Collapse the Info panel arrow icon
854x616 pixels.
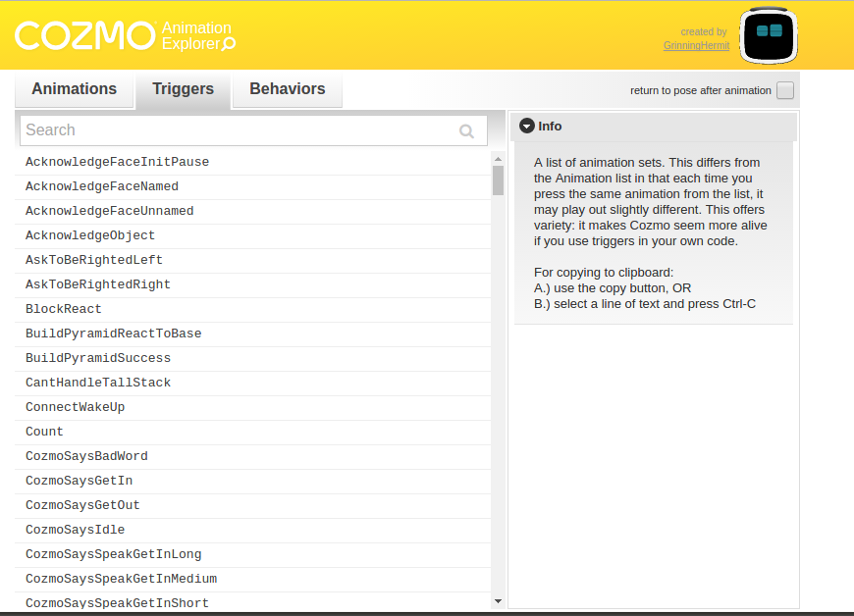coord(527,127)
